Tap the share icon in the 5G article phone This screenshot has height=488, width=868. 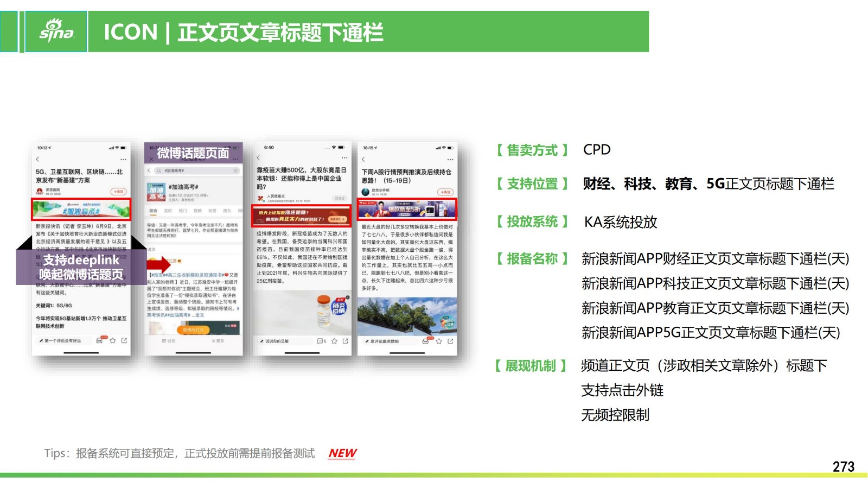pyautogui.click(x=124, y=341)
